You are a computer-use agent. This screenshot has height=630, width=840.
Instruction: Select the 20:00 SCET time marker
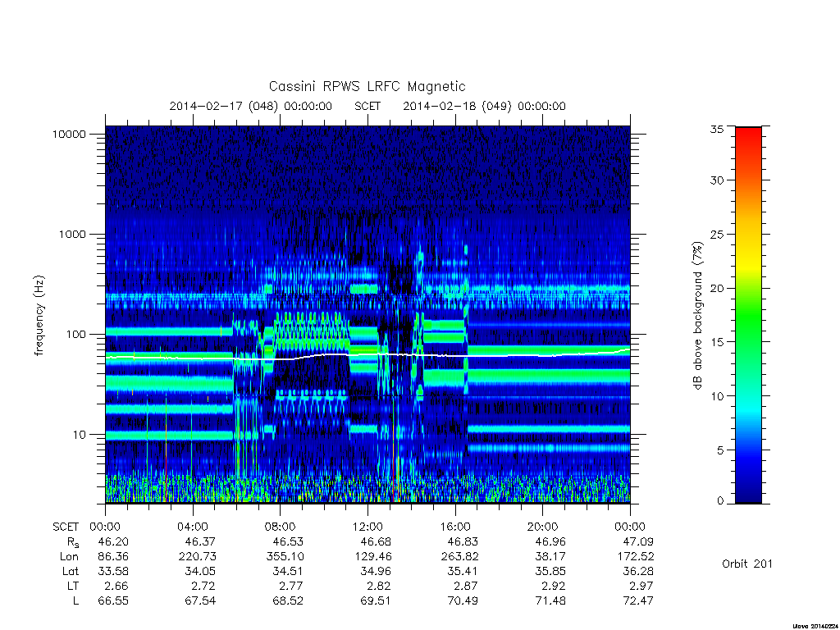[x=542, y=527]
